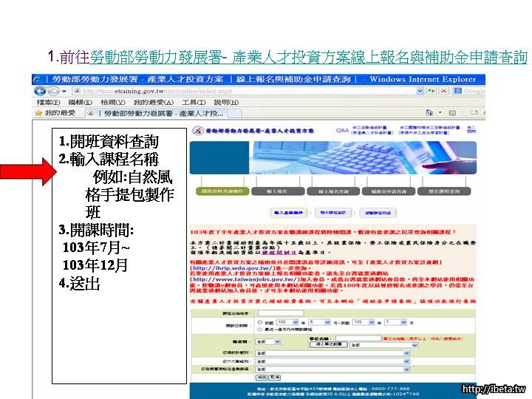The width and height of the screenshot is (532, 399).
Task: Click the IE back navigation button
Action: click(39, 91)
